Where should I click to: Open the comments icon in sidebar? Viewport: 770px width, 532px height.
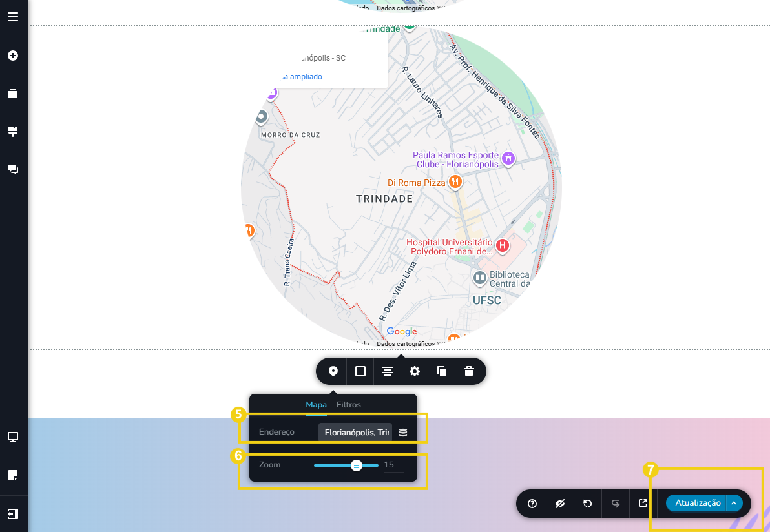[14, 169]
